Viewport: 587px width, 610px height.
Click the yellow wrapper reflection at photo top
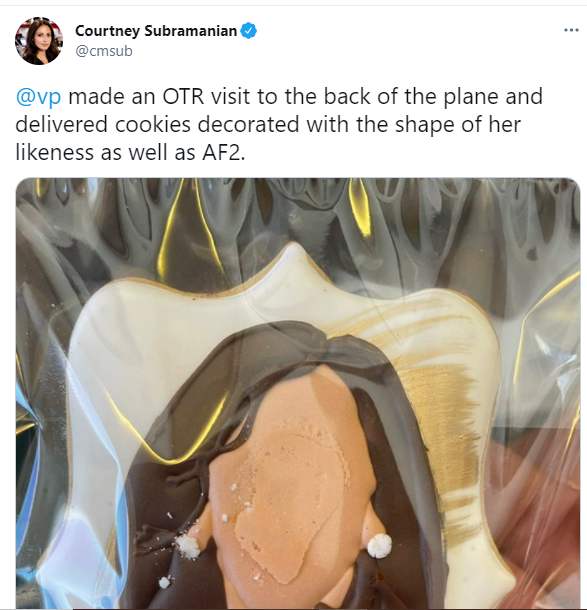point(360,208)
